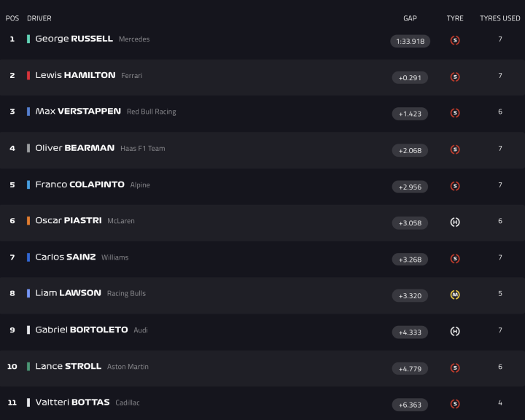Click Liam Lawson's medium tyre icon
The height and width of the screenshot is (420, 525).
(455, 295)
